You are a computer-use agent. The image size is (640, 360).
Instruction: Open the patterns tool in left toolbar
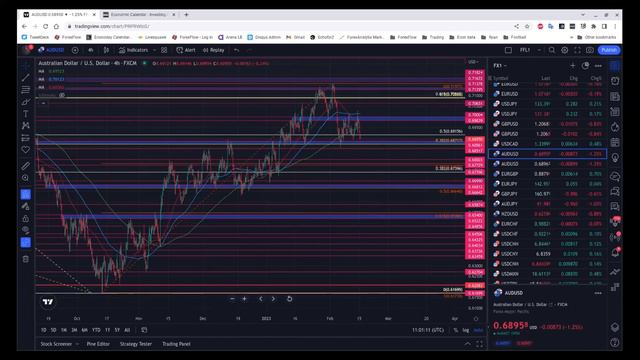tap(26, 126)
